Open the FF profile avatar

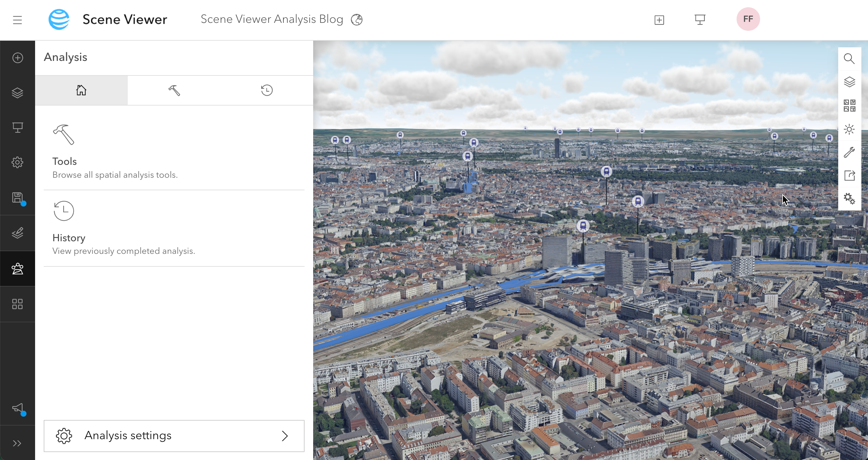click(x=748, y=19)
